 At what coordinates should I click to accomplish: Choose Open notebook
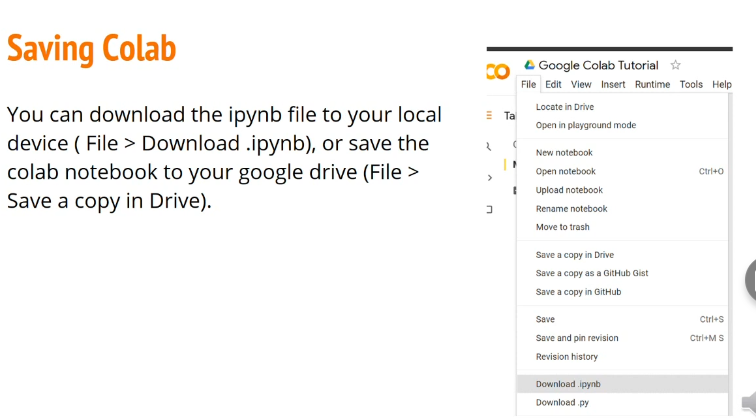[x=622, y=172]
